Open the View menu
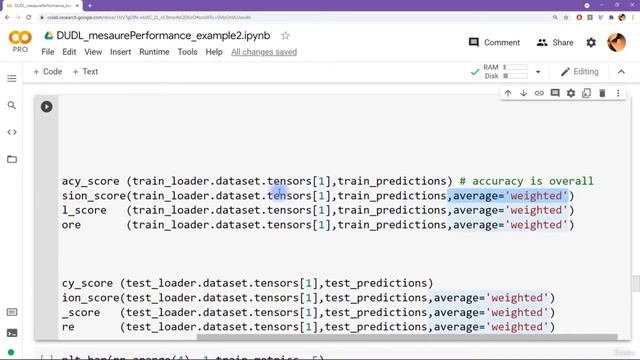The image size is (640, 360). point(93,52)
